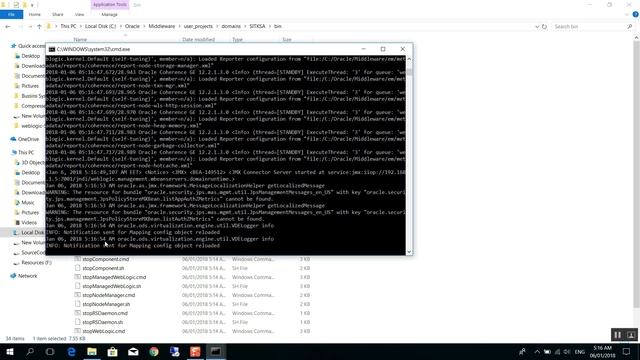Navigate to Local Disk (C:) breadcrumb
Image resolution: width=640 pixels, height=360 pixels.
100,26
